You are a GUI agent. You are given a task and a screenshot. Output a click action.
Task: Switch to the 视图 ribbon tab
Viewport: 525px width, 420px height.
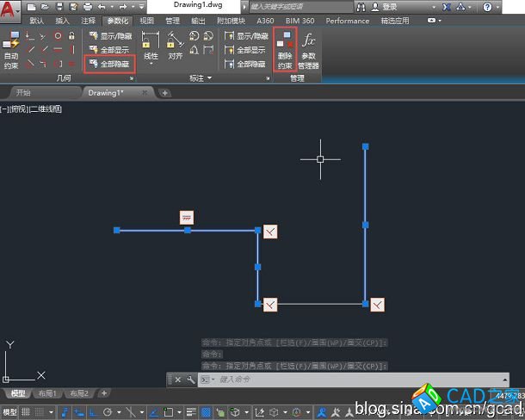(x=146, y=21)
